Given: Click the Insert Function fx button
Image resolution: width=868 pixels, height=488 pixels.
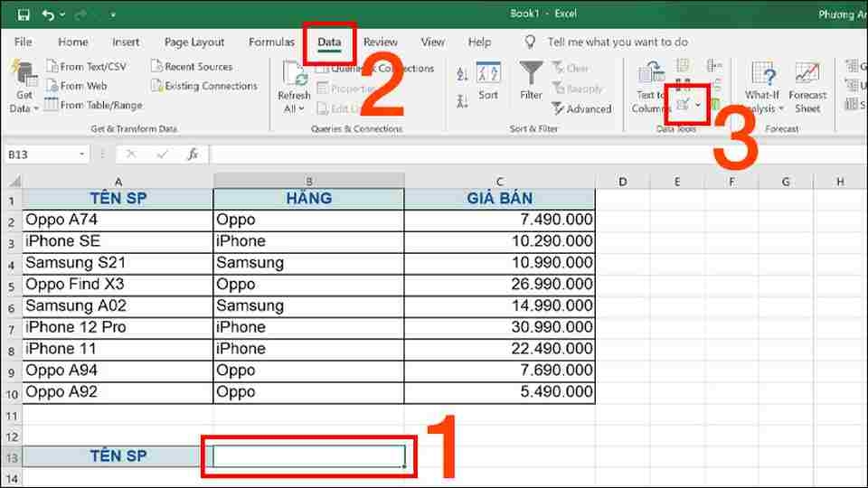Looking at the screenshot, I should (x=193, y=155).
